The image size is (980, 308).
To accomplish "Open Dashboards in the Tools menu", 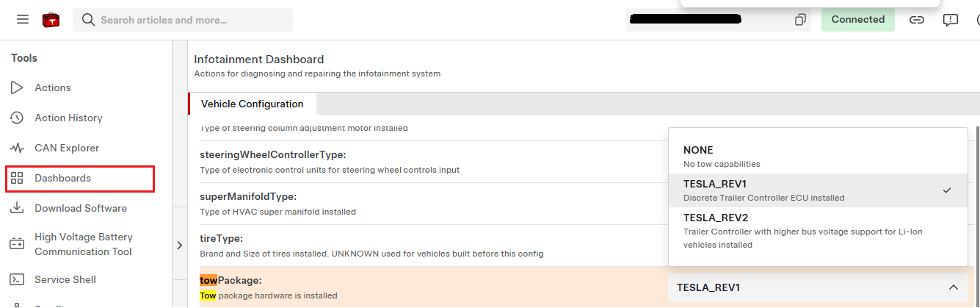I will [x=80, y=178].
